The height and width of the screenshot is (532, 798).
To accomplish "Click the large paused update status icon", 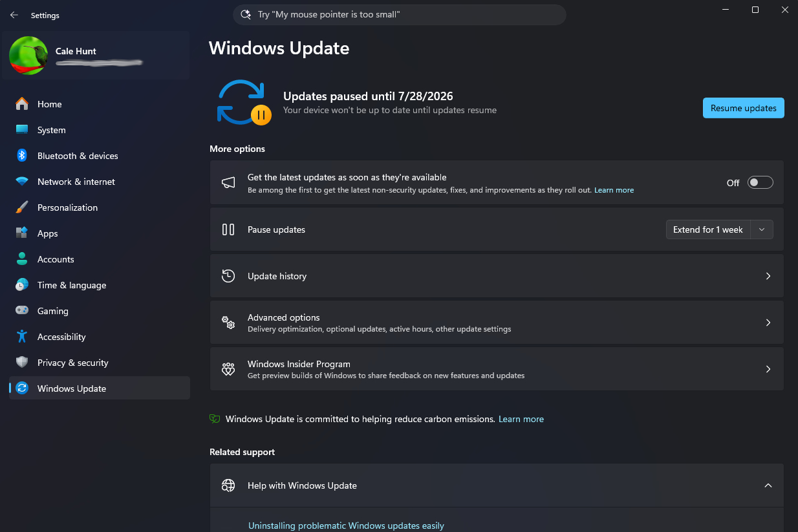I will coord(244,102).
